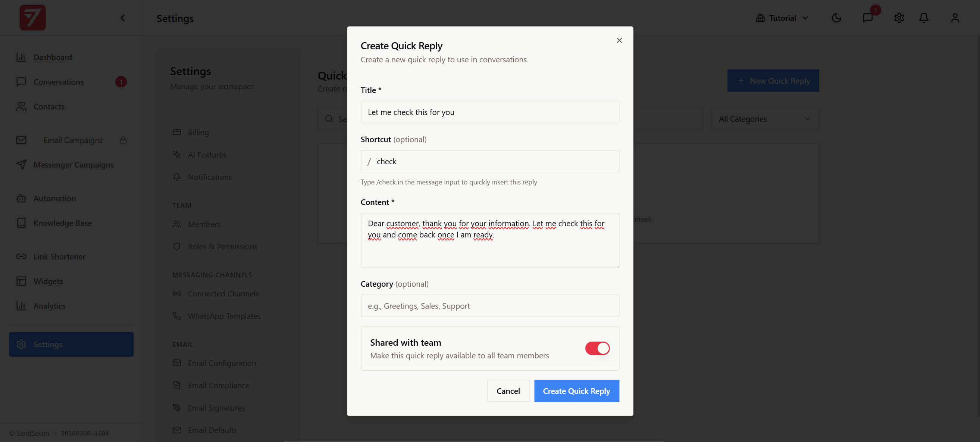
Task: Click the SendSeven logo icon
Action: tap(33, 18)
